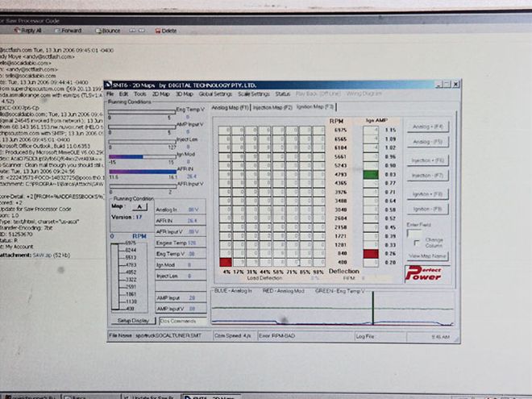The height and width of the screenshot is (399, 532).
Task: Open the 3D Map menu
Action: pos(185,94)
